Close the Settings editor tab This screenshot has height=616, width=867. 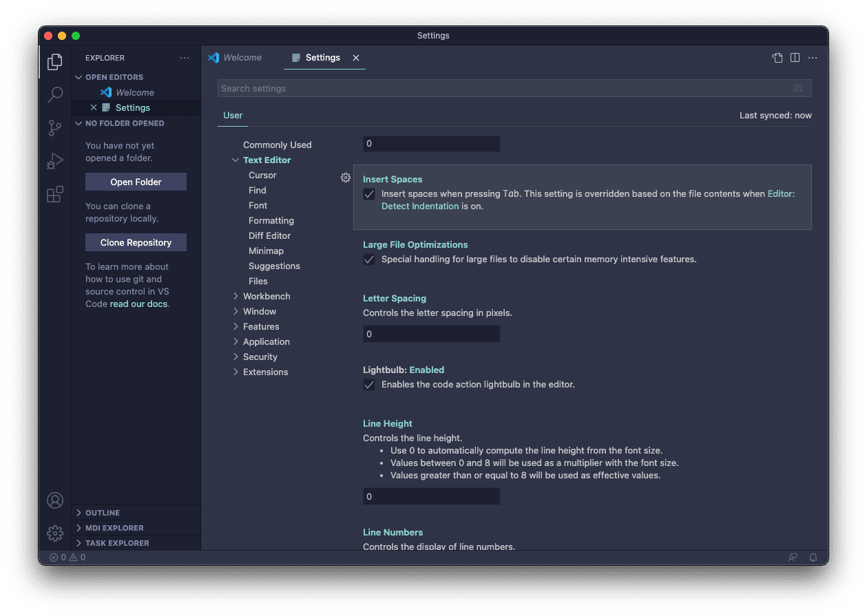(x=356, y=58)
